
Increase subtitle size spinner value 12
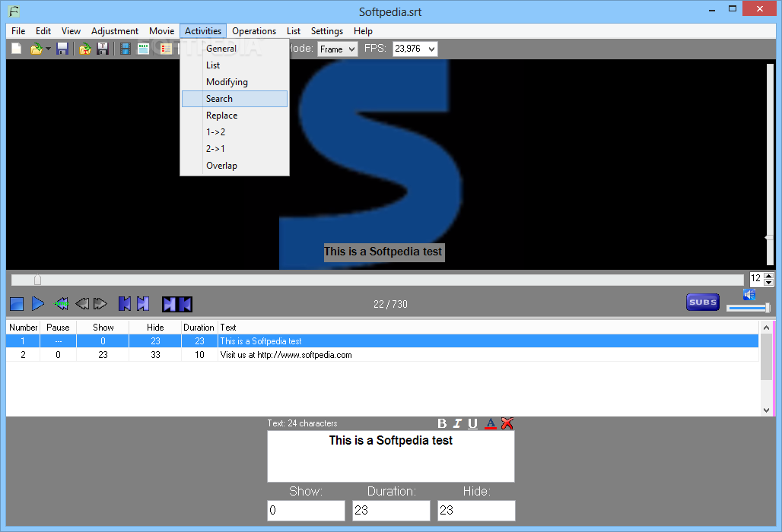click(x=768, y=275)
